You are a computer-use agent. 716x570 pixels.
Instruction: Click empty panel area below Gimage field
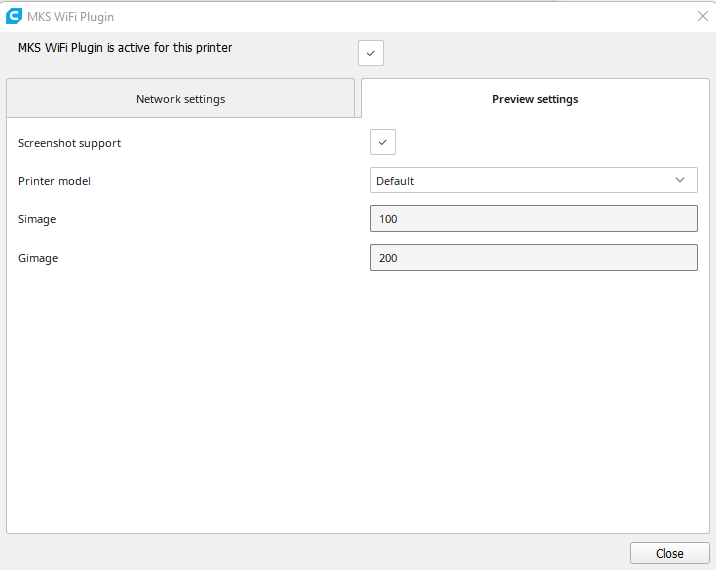point(358,402)
